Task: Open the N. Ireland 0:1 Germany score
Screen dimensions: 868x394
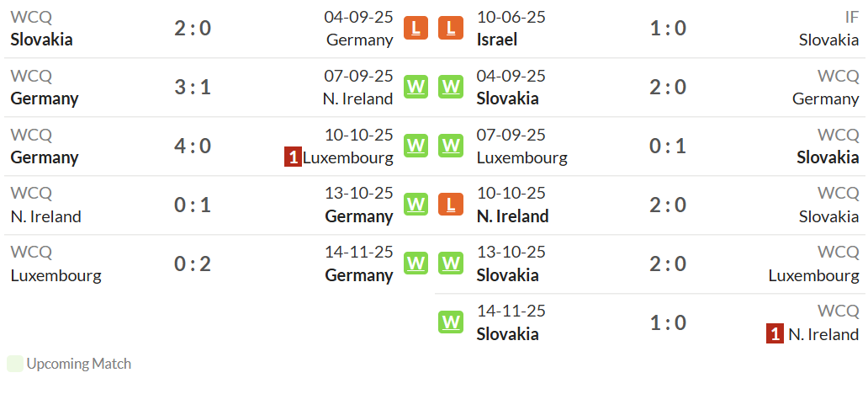Action: point(193,205)
